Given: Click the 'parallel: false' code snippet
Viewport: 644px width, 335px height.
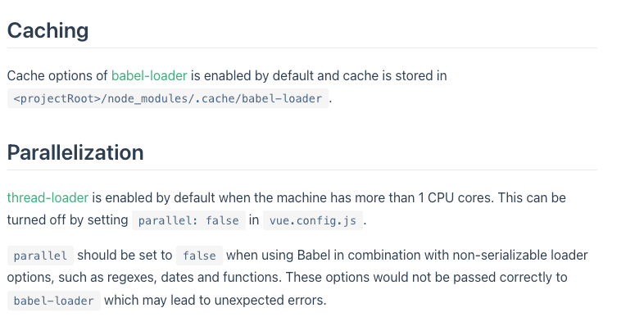Looking at the screenshot, I should click(188, 220).
